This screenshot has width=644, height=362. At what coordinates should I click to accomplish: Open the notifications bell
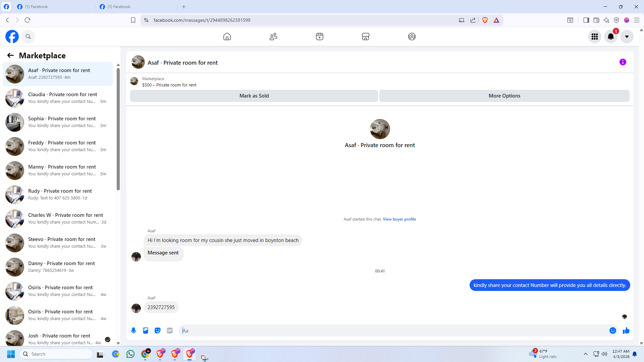coord(611,37)
